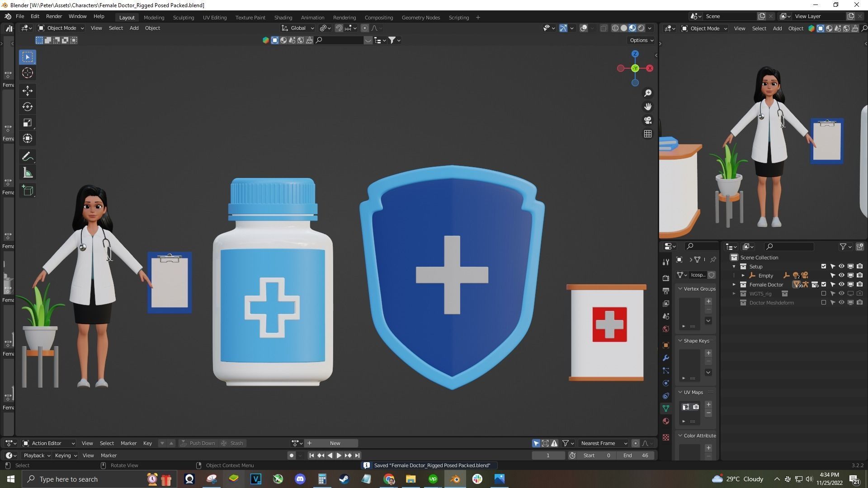Viewport: 868px width, 488px height.
Task: Select the Measure tool
Action: (x=28, y=173)
